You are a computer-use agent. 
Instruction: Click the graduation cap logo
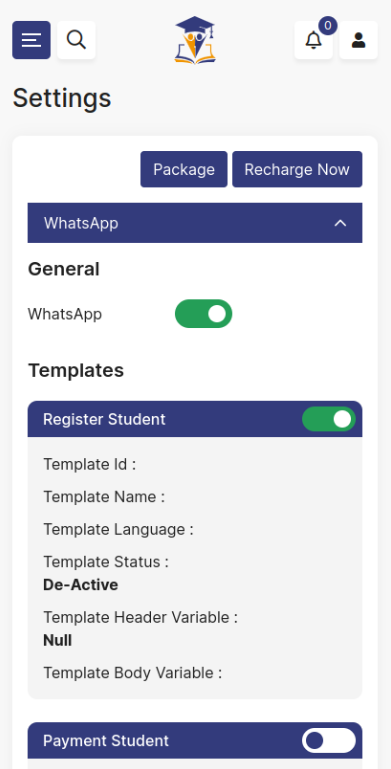(x=195, y=40)
